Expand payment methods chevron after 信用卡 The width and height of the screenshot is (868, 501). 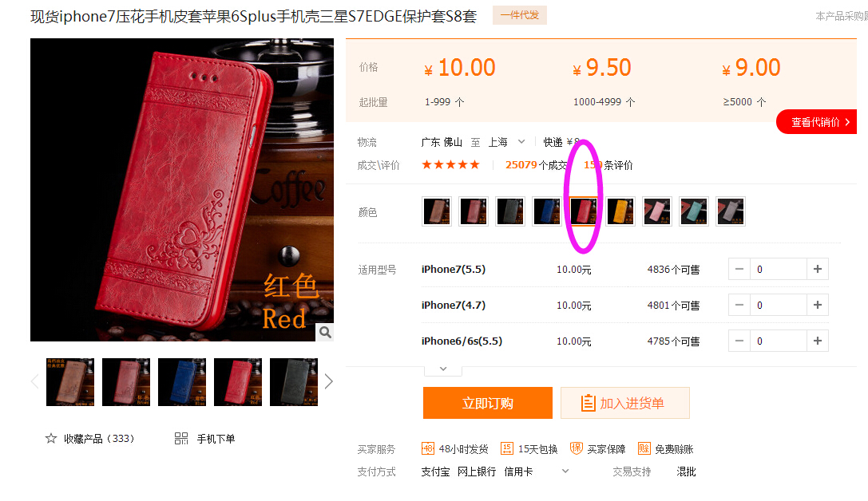pos(565,471)
